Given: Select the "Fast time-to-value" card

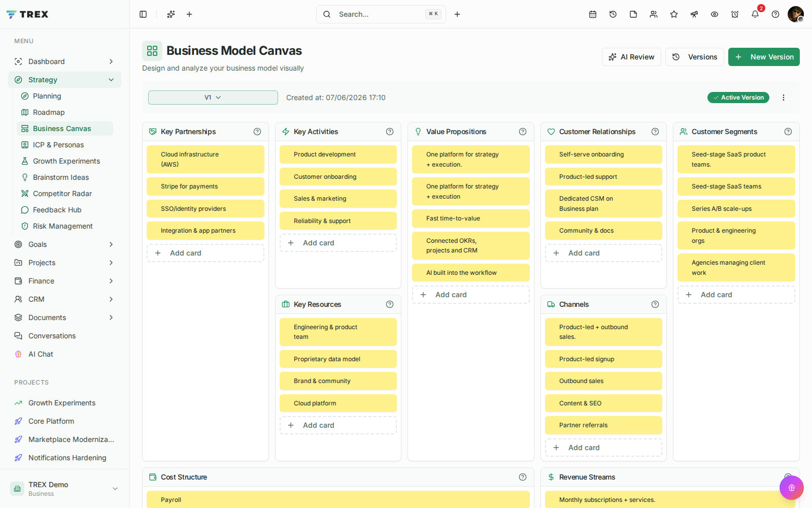Looking at the screenshot, I should pos(471,218).
